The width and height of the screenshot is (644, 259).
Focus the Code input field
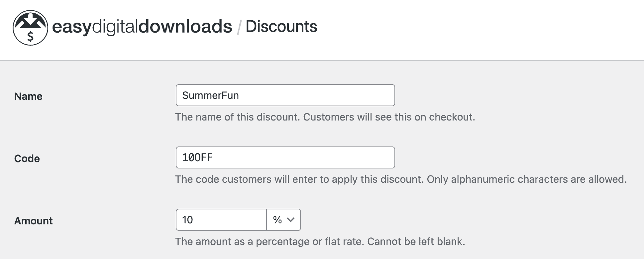[x=285, y=157]
